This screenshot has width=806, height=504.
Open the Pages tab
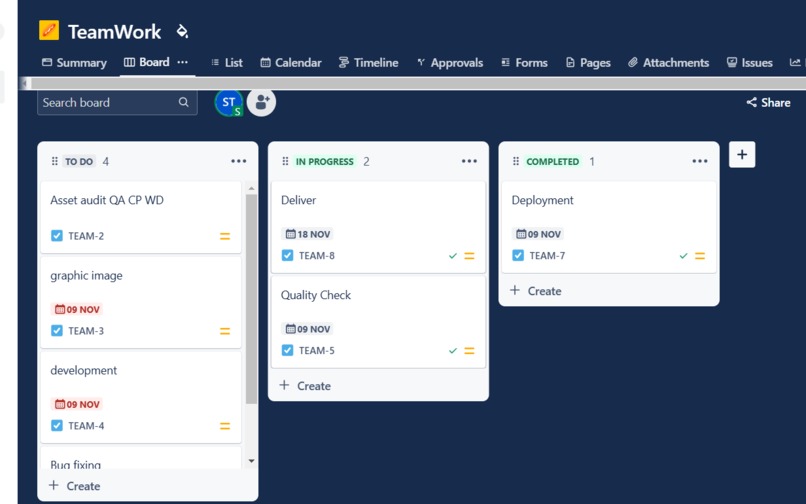pos(588,63)
